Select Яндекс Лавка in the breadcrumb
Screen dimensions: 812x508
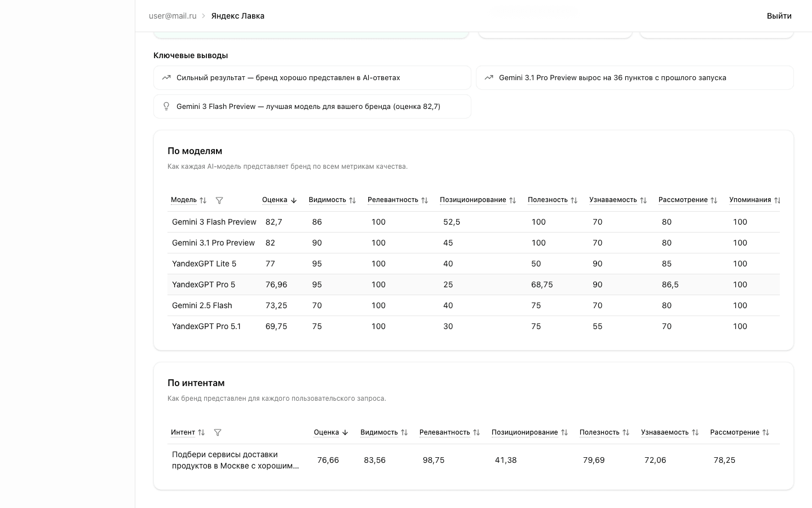237,16
